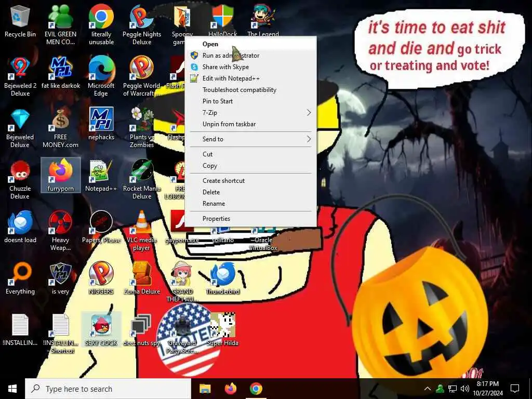
Task: Select the EVIL GREEN MEN CO... desktop shortcut
Action: point(60,24)
